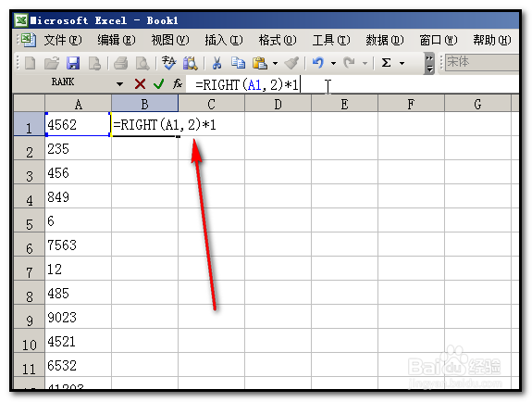This screenshot has width=532, height=402.
Task: Open the 窗口(W) menu
Action: coord(439,40)
